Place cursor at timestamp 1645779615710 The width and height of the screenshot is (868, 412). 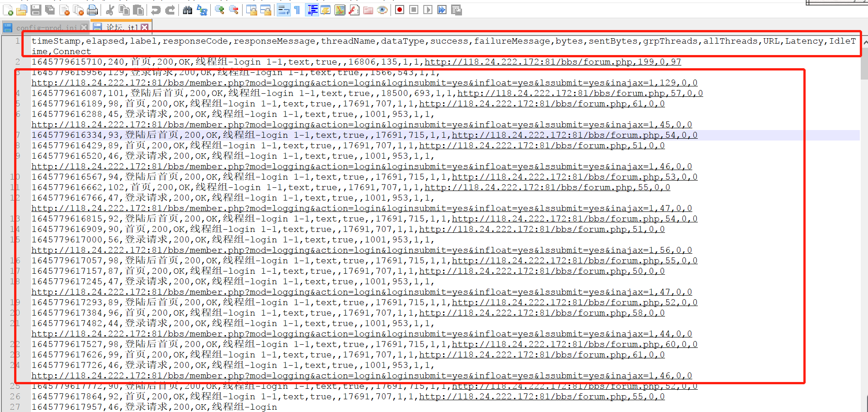click(67, 62)
